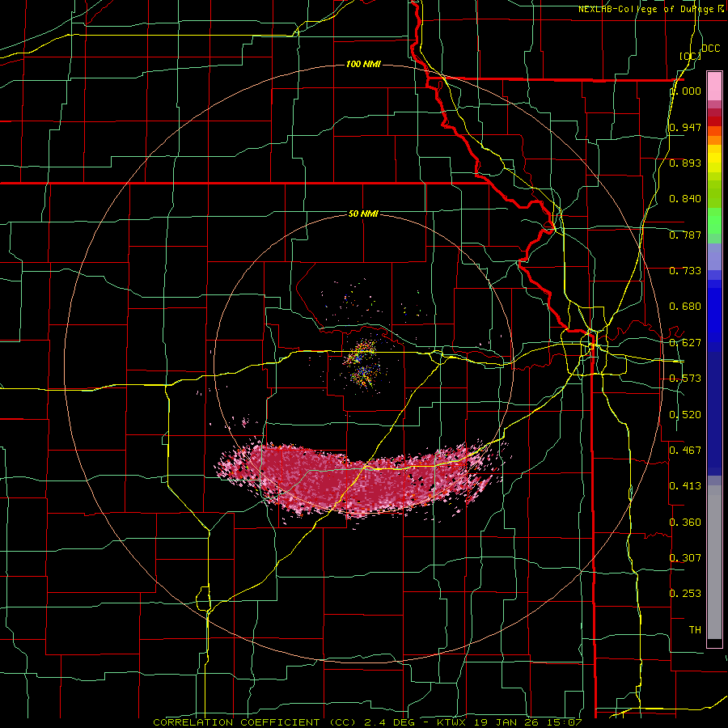Viewport: 728px width, 728px height.
Task: Click the 0.893 scale value
Action: pos(685,163)
